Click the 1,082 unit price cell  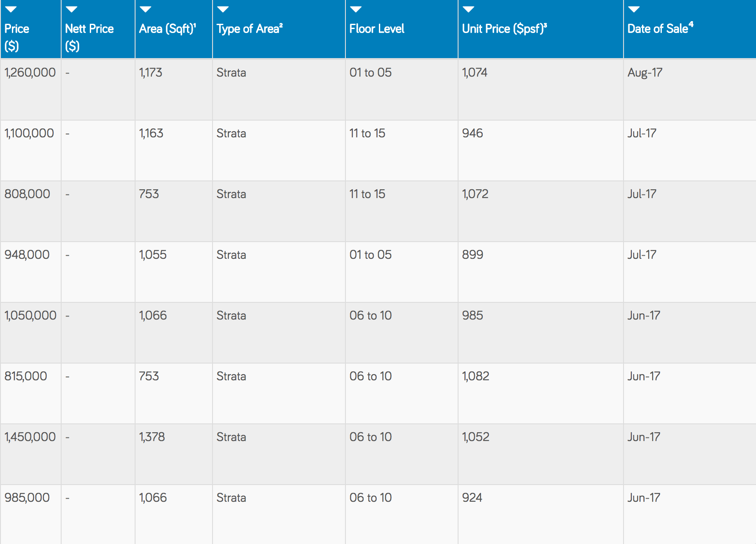476,376
